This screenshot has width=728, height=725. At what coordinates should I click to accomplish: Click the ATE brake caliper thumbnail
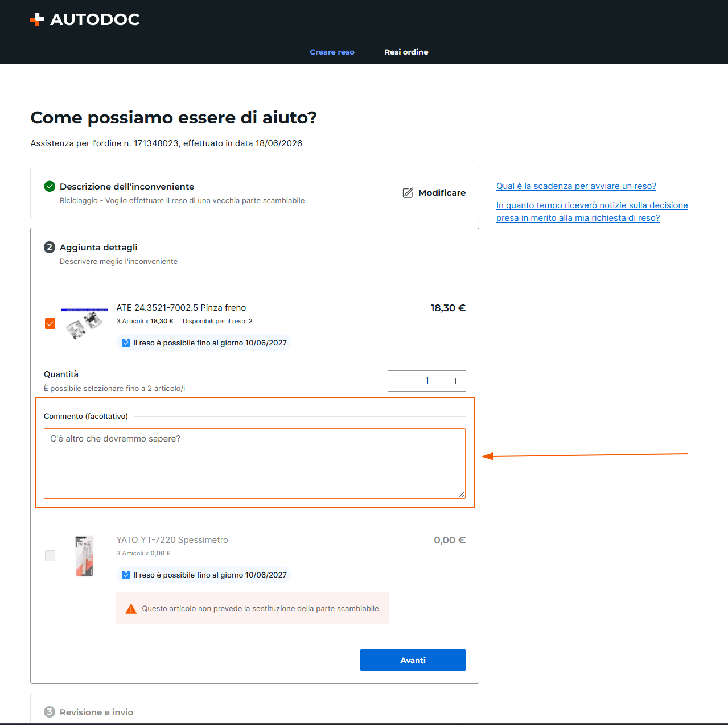pos(84,323)
